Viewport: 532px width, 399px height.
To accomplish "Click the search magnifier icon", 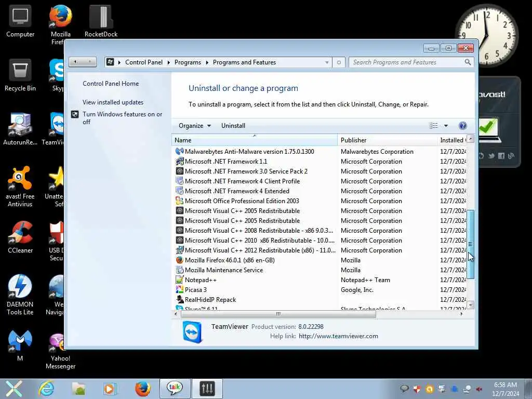I will pos(468,62).
